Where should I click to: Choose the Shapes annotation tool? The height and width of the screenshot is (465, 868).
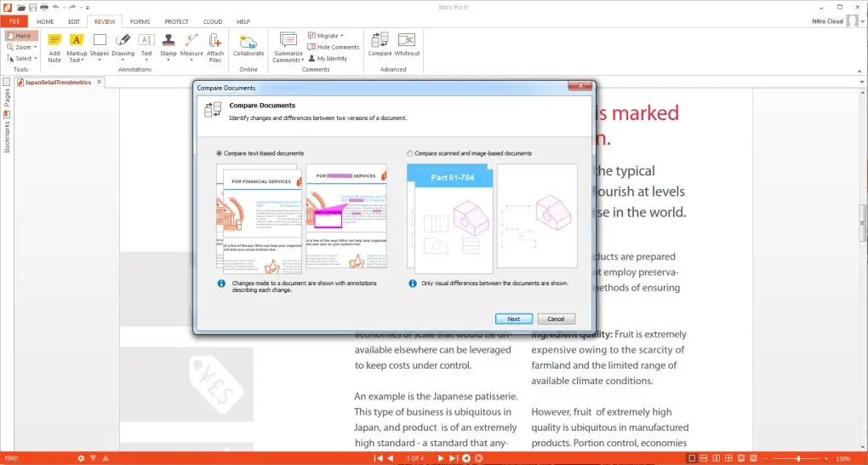point(100,48)
